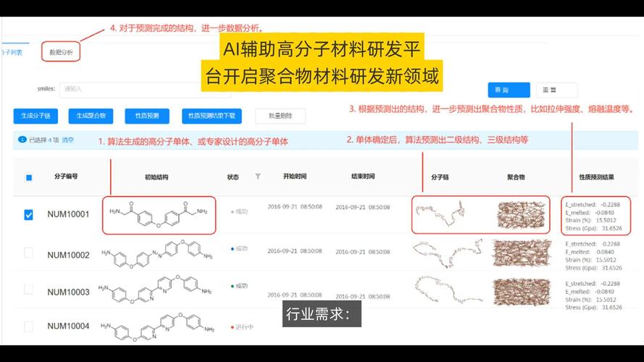Click the 生成分子链 button
The height and width of the screenshot is (362, 644).
[35, 116]
